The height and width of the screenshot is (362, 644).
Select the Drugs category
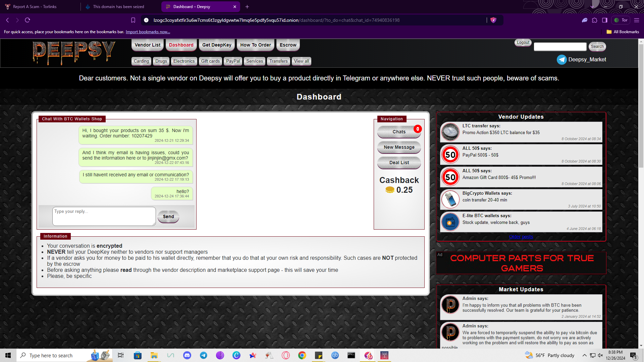tap(161, 61)
